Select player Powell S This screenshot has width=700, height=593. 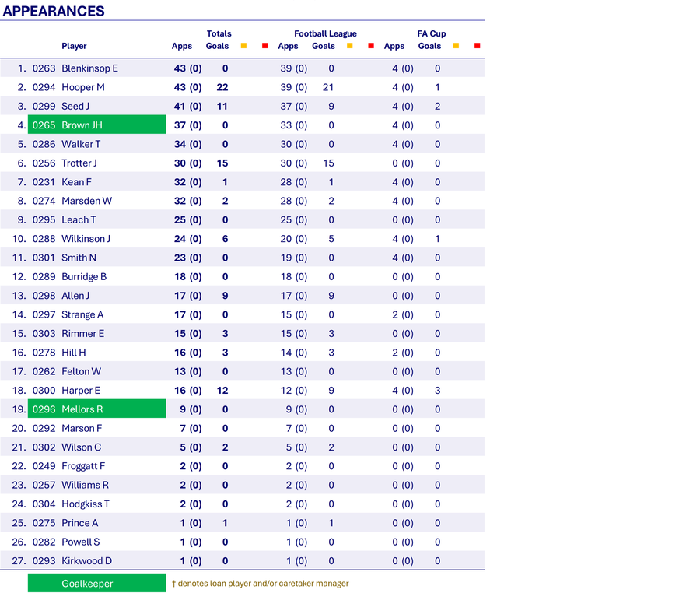pyautogui.click(x=80, y=542)
